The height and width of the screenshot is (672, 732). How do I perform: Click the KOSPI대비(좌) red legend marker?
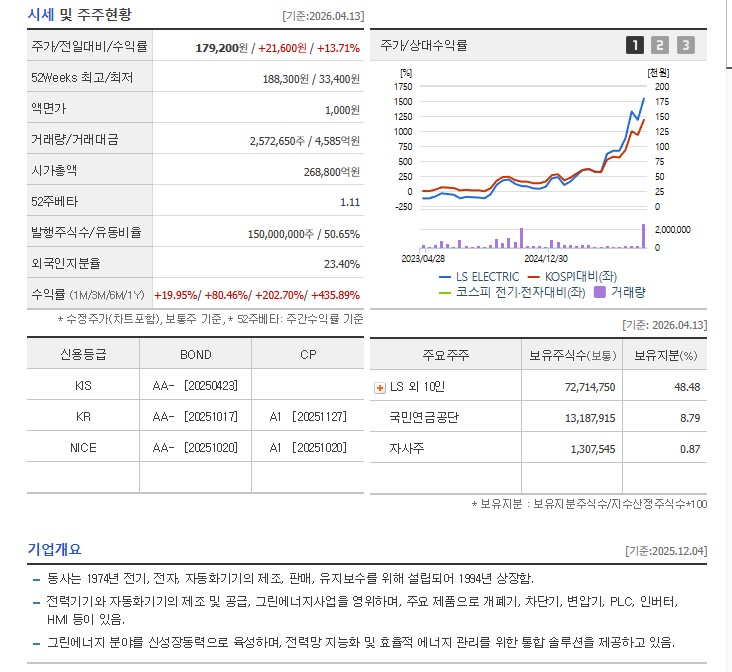(x=534, y=277)
